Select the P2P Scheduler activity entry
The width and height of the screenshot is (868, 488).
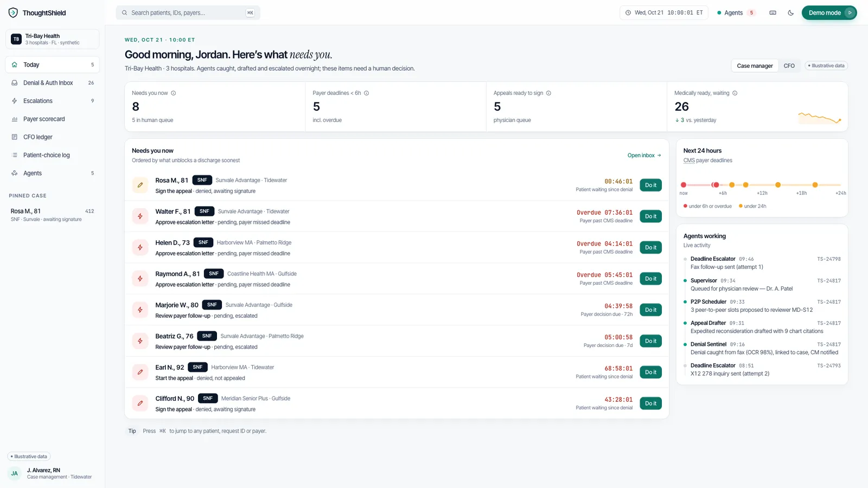[762, 306]
